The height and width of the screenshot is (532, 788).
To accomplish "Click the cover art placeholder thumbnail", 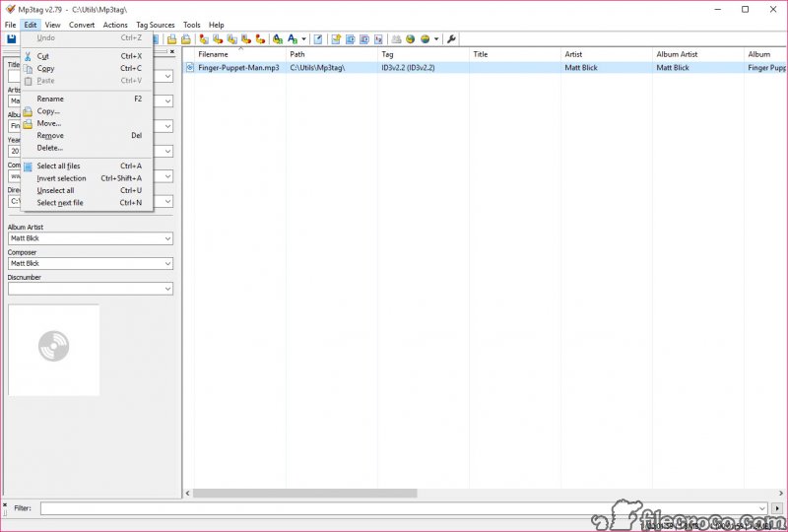I will 54,350.
